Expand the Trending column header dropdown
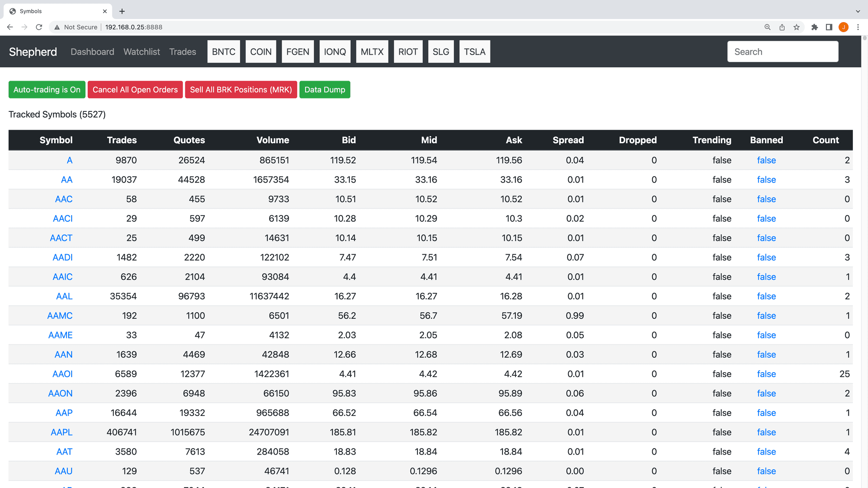Viewport: 868px width, 488px height. (x=712, y=139)
